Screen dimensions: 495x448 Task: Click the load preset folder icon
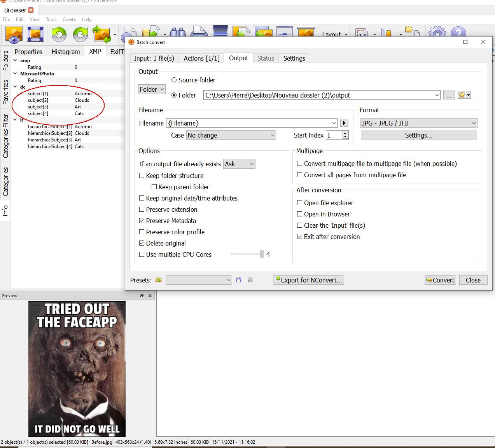pos(159,280)
